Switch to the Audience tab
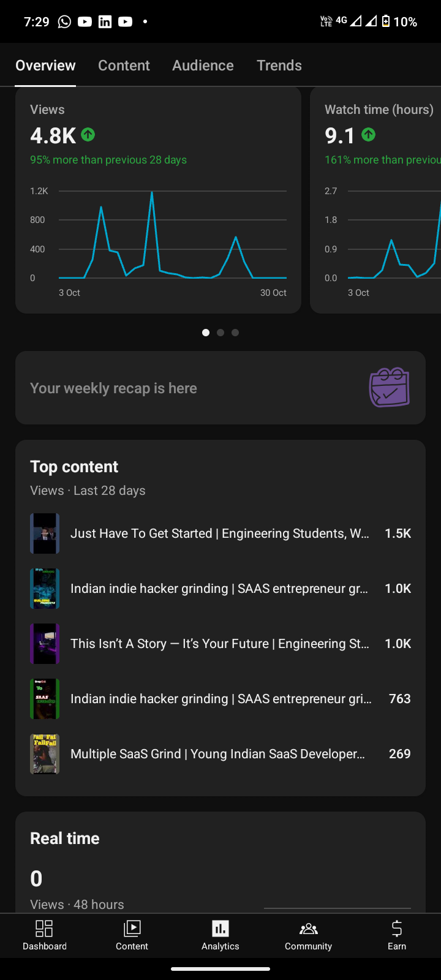 (x=203, y=66)
